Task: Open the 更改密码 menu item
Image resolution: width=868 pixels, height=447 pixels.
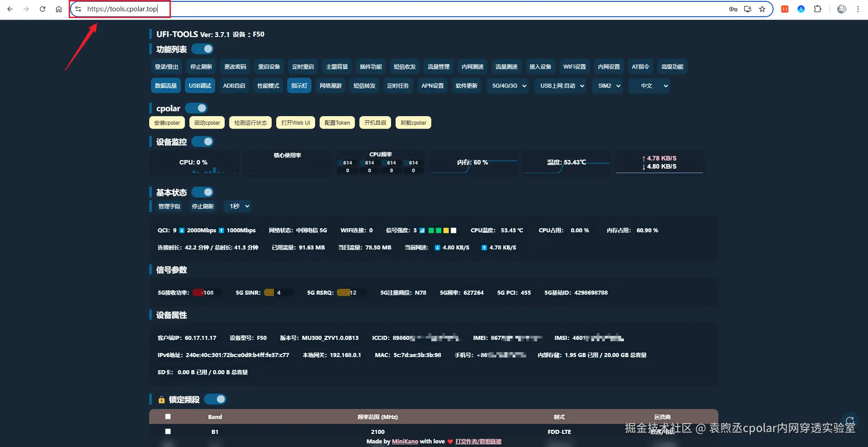Action: click(x=235, y=67)
